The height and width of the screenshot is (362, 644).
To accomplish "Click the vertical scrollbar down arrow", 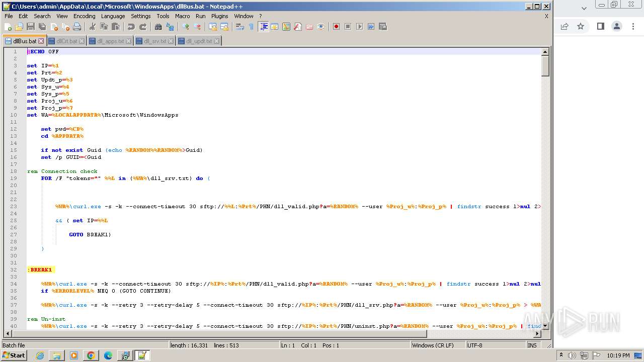I will [545, 326].
